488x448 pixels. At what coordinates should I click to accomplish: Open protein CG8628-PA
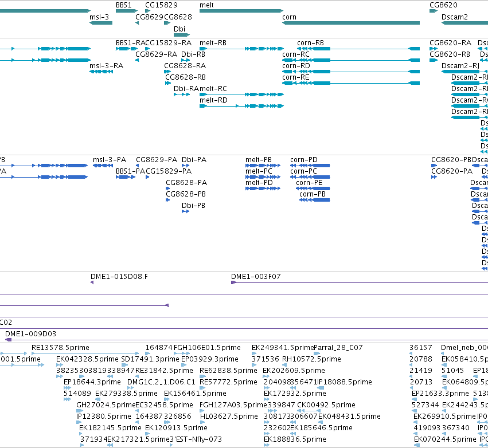coord(186,183)
